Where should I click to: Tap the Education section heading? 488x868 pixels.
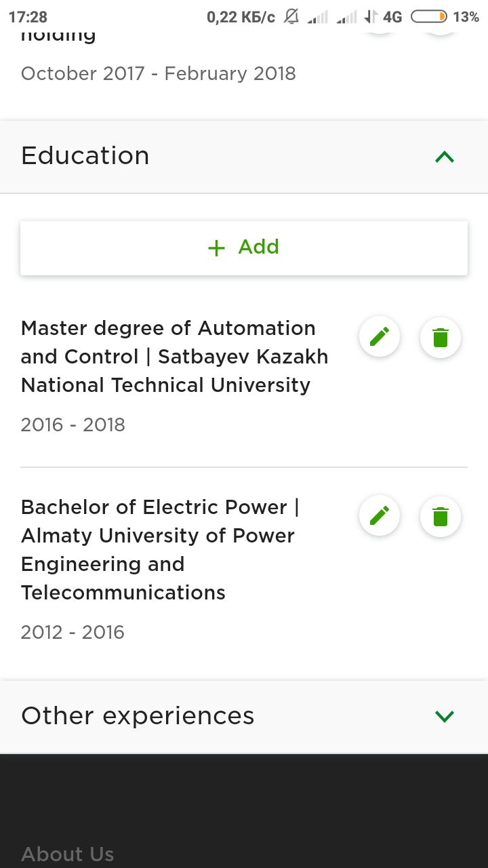85,156
